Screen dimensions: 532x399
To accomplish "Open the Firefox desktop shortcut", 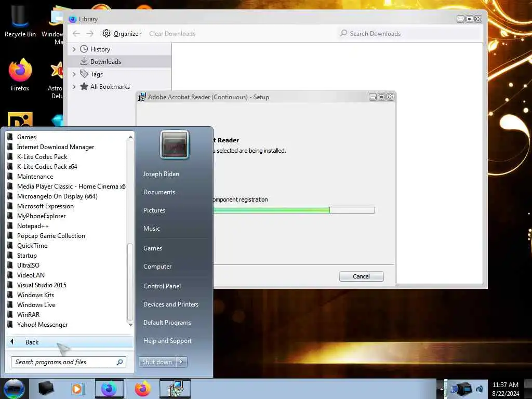I will click(x=20, y=75).
